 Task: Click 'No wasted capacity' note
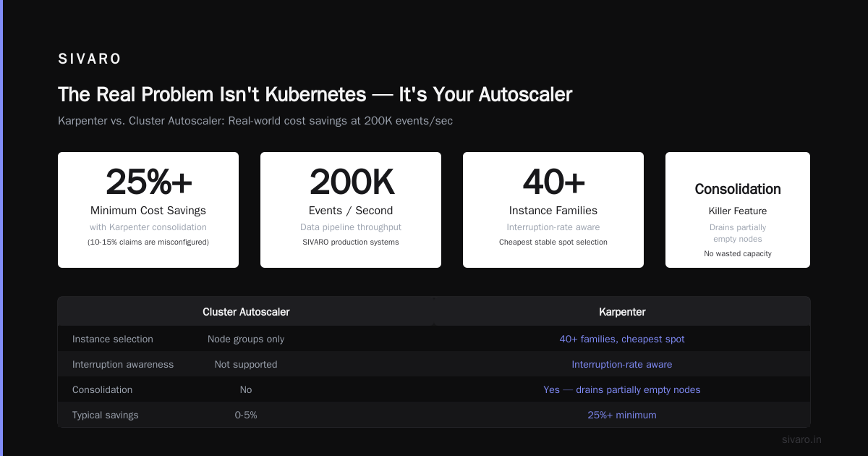coord(738,254)
